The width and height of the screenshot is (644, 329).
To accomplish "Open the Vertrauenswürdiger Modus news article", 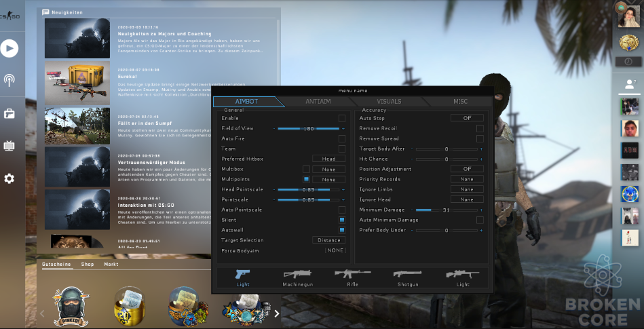I will point(151,162).
